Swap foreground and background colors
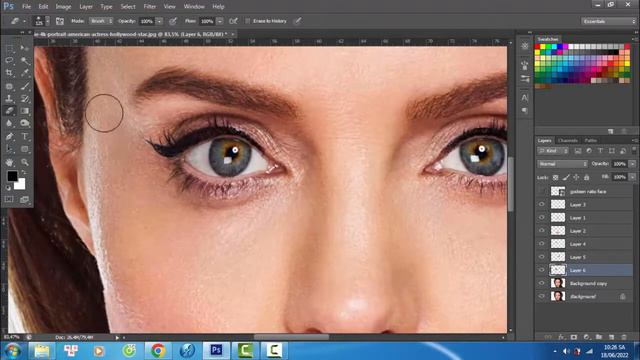 (x=23, y=173)
